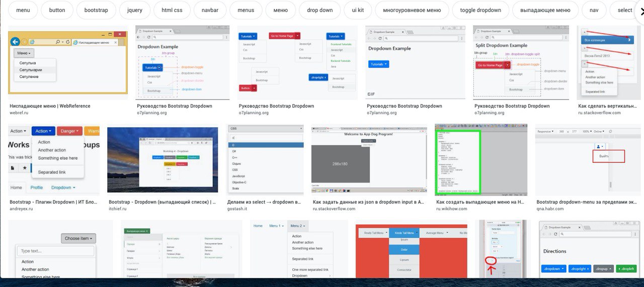This screenshot has width=644, height=287.
Task: Open the "Menu 2" navbar dropdown thumbnail
Action: pyautogui.click(x=299, y=249)
